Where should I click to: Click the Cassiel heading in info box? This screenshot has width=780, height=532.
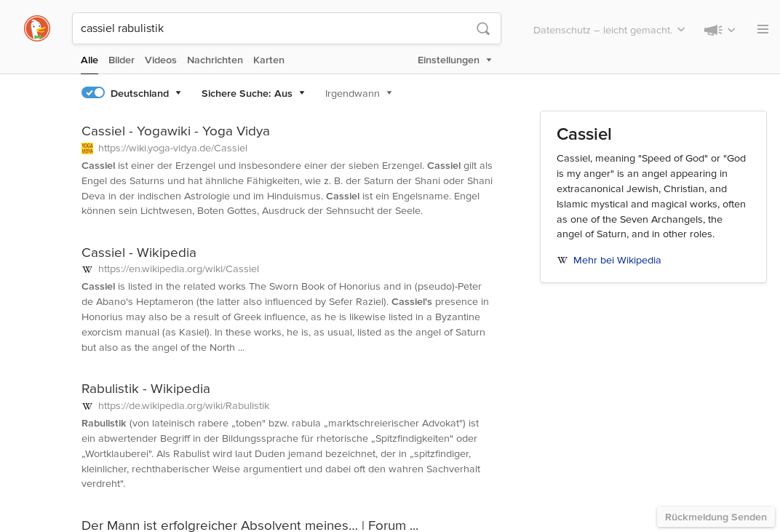point(584,135)
